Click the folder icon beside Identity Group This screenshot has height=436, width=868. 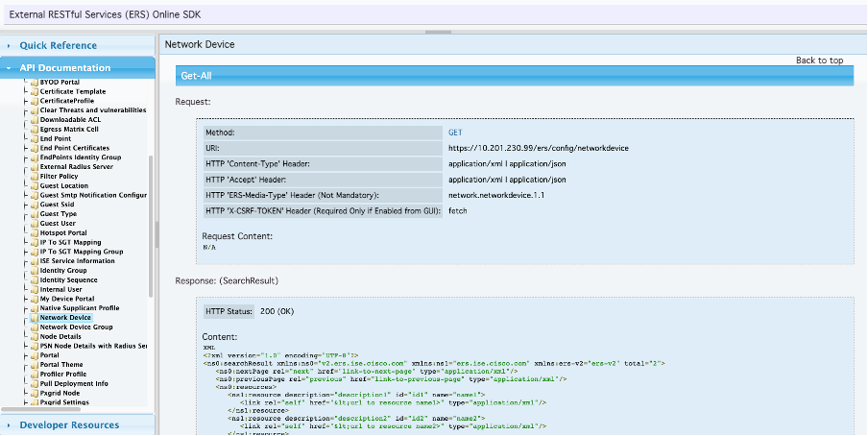35,271
